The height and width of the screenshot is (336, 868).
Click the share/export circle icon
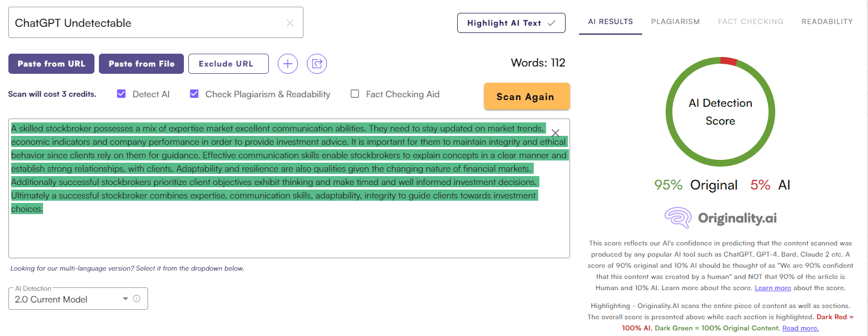tap(317, 64)
